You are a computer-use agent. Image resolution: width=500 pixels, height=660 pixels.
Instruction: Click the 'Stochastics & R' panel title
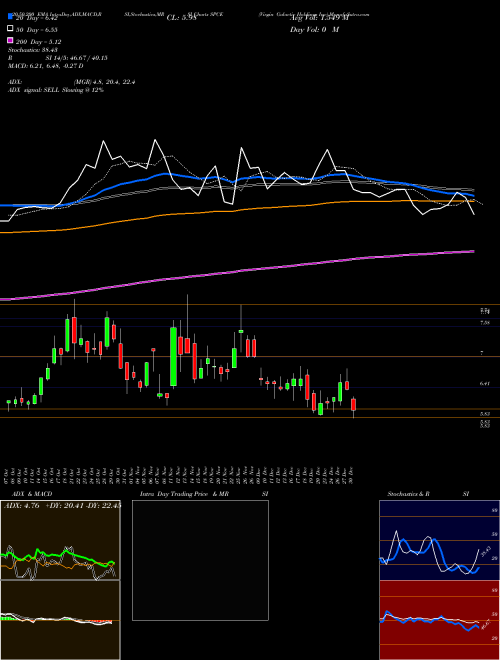tap(408, 494)
